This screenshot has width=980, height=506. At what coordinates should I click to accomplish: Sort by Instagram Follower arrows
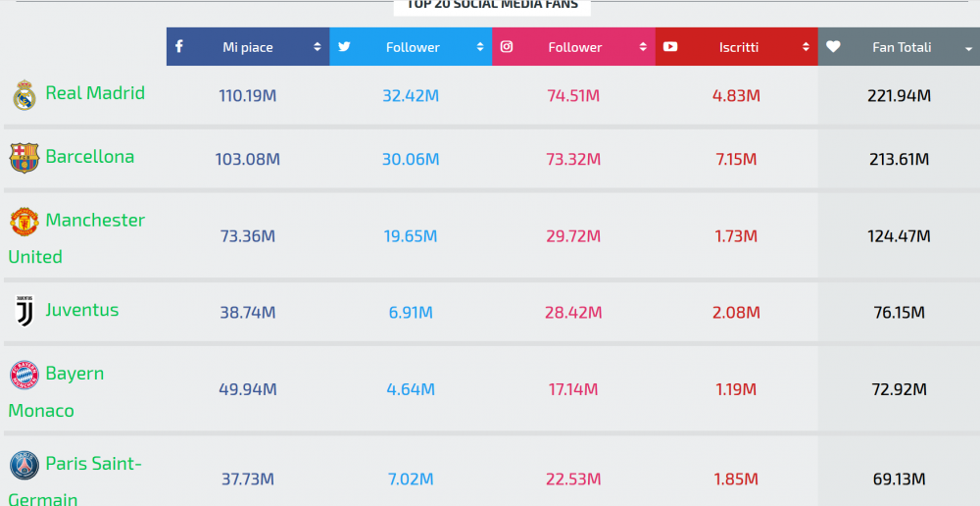coord(643,47)
